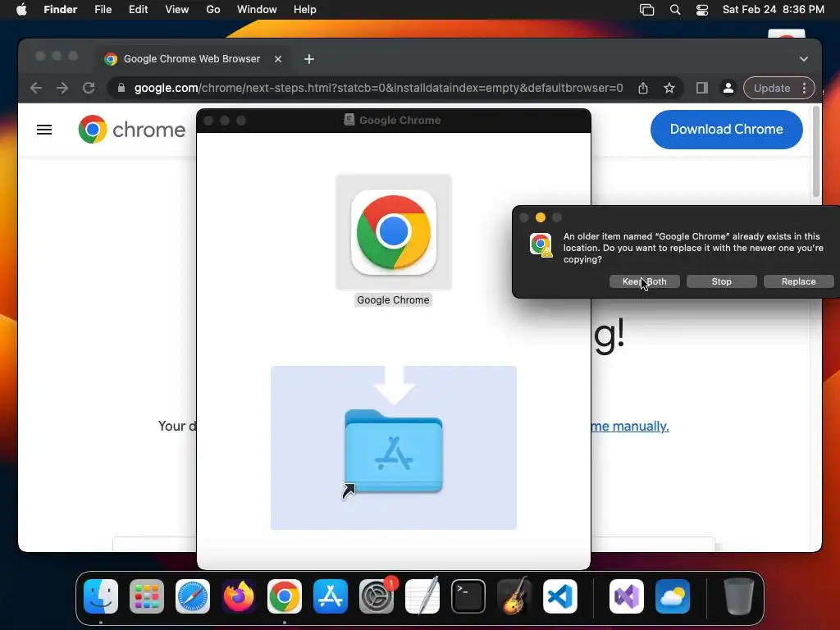
Task: Open Chrome profile icon
Action: 728,88
